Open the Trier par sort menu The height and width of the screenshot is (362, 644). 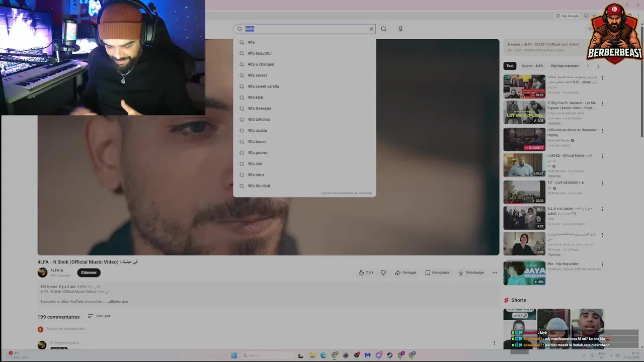pos(99,316)
